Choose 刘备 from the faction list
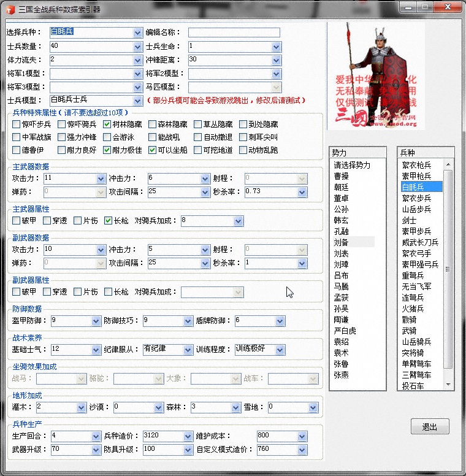 click(x=341, y=242)
